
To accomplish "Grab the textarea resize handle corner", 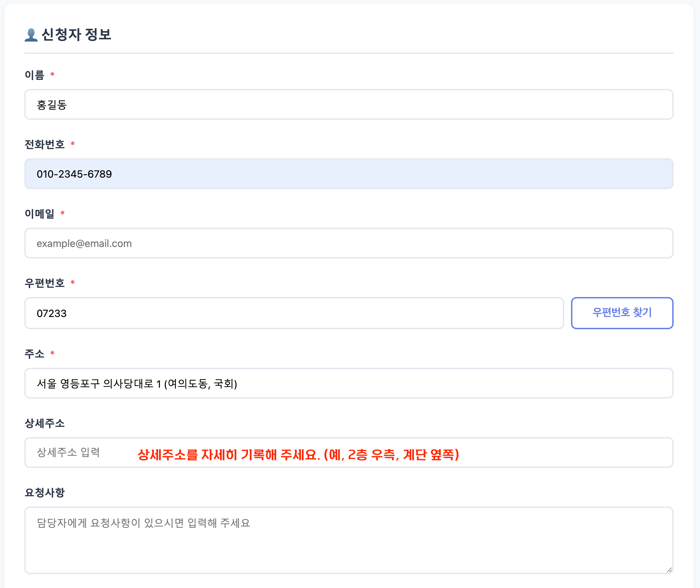I will pos(669,570).
